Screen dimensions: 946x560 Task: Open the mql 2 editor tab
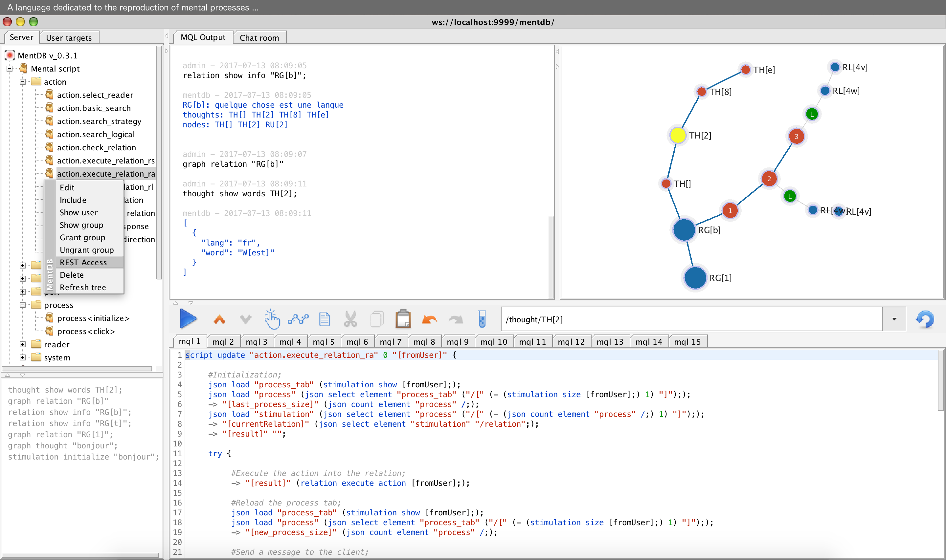tap(223, 341)
